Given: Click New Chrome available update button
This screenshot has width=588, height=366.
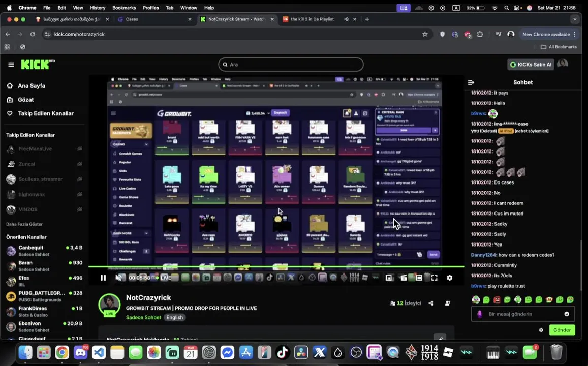Looking at the screenshot, I should click(546, 34).
